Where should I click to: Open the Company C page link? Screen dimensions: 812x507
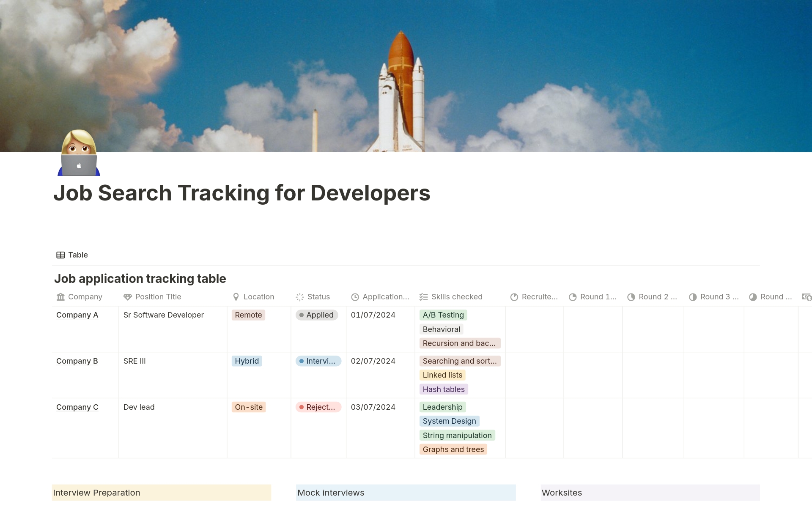(77, 407)
